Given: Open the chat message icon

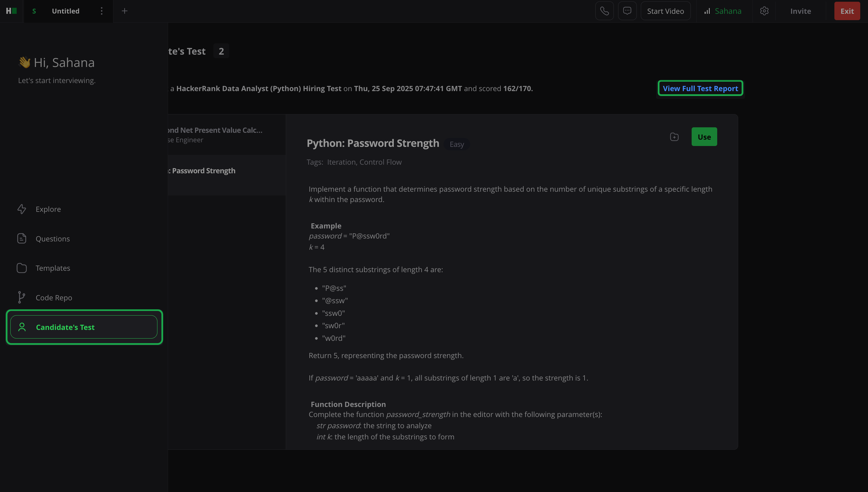Looking at the screenshot, I should pyautogui.click(x=627, y=11).
